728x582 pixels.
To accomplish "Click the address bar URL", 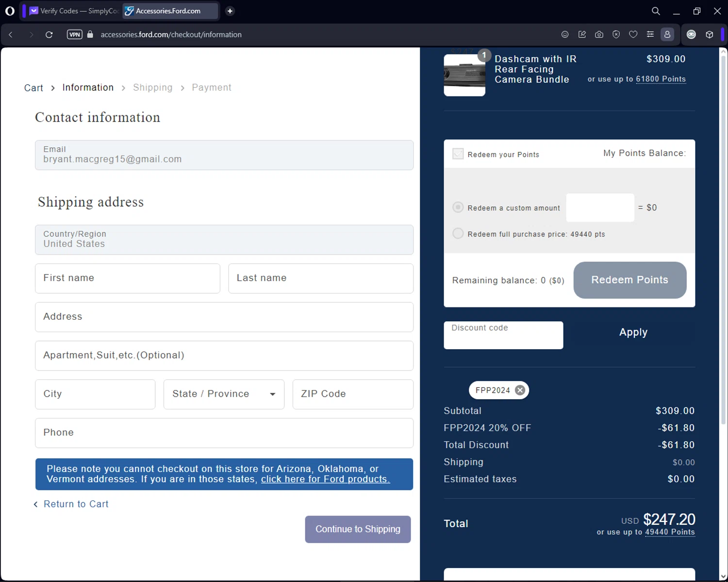I will 171,34.
